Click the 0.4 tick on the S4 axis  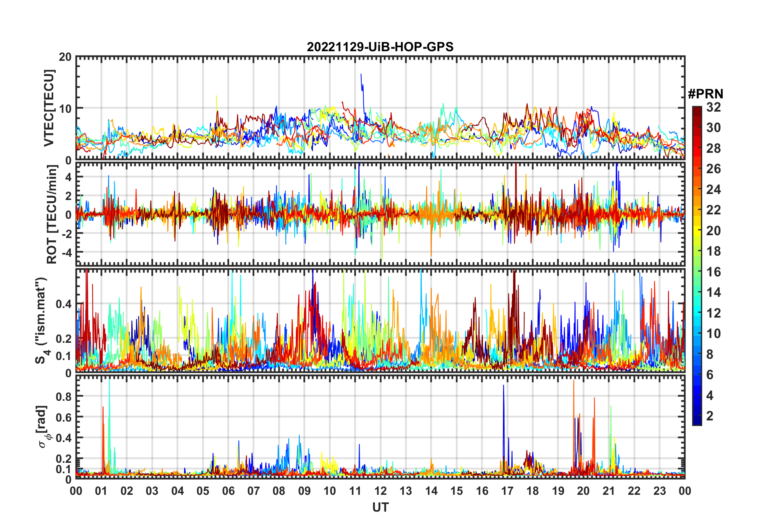(x=64, y=304)
